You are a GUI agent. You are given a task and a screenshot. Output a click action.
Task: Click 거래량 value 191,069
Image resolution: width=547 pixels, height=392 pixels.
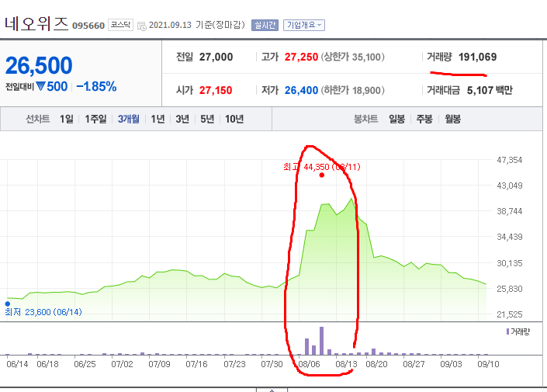(x=477, y=57)
